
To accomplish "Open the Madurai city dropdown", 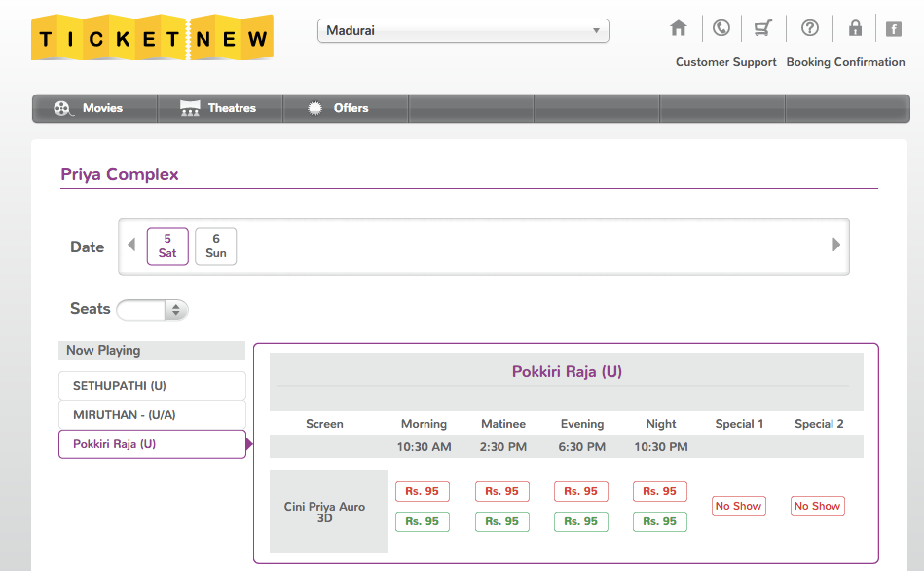I will pos(463,30).
